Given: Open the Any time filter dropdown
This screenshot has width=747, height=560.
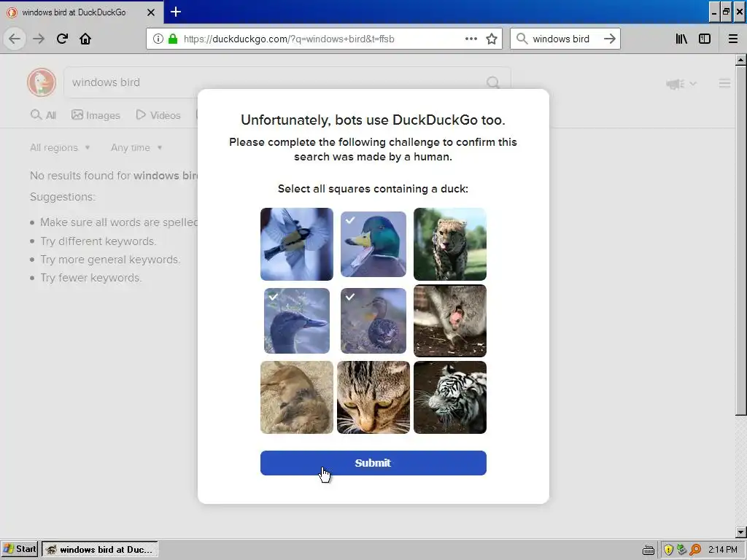Looking at the screenshot, I should pos(136,147).
